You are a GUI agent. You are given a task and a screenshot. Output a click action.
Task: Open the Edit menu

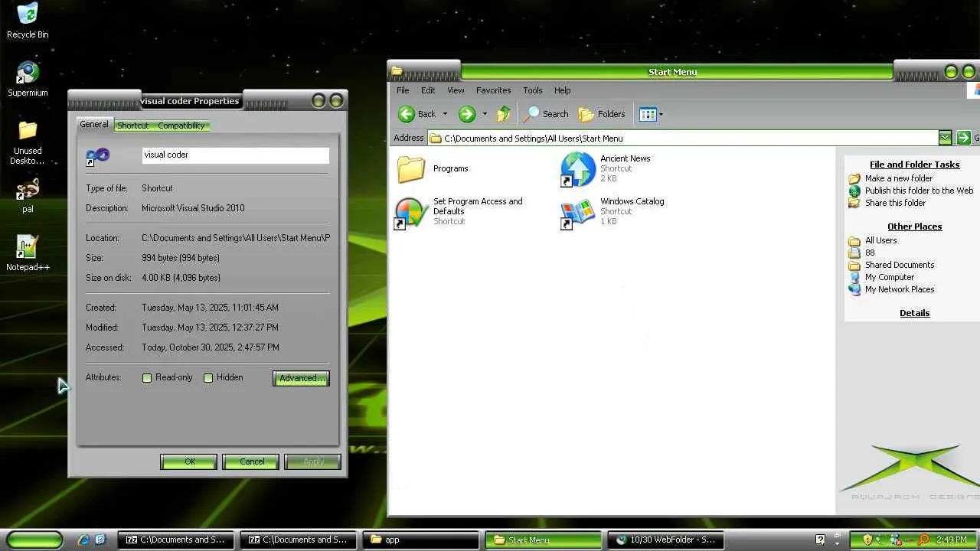(428, 90)
